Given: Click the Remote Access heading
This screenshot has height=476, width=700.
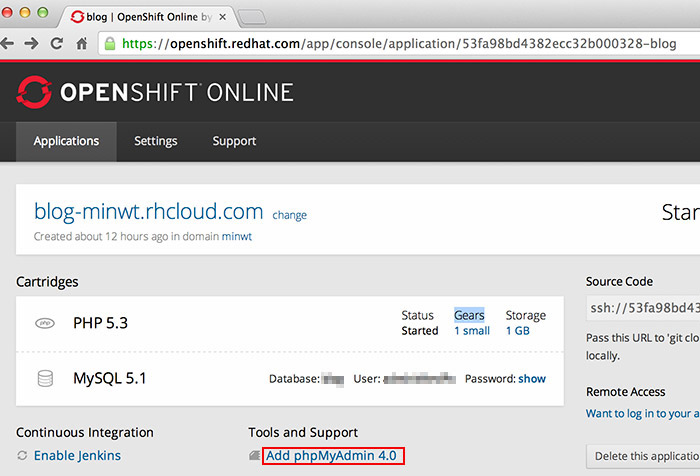Looking at the screenshot, I should pos(625,392).
